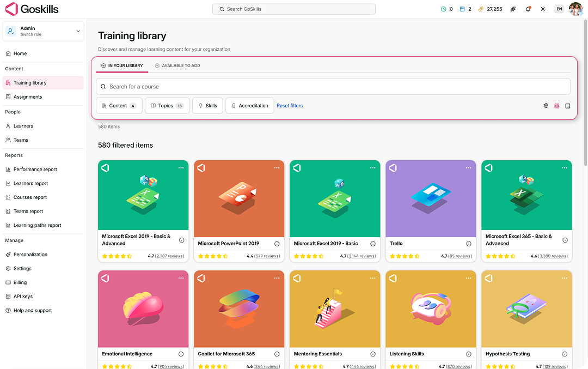Toggle the light/dark theme sun icon

(x=543, y=9)
